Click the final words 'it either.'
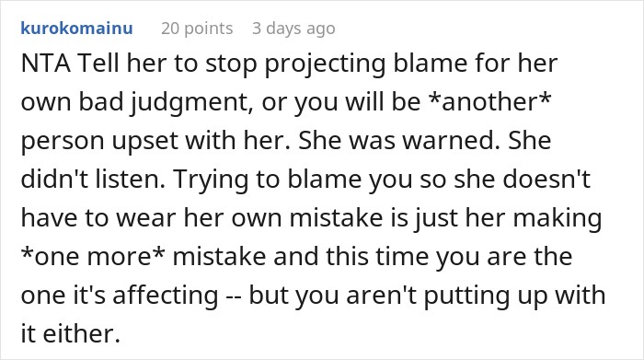The image size is (644, 360). pyautogui.click(x=70, y=333)
